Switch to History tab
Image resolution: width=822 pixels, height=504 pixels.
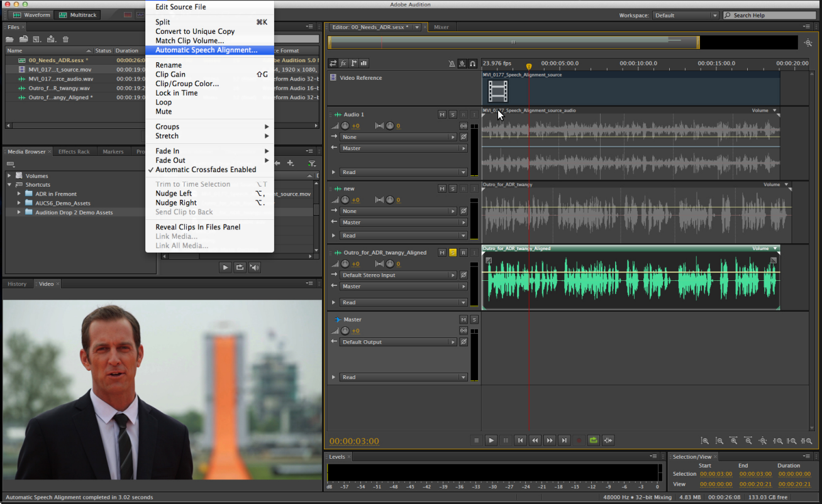tap(17, 284)
